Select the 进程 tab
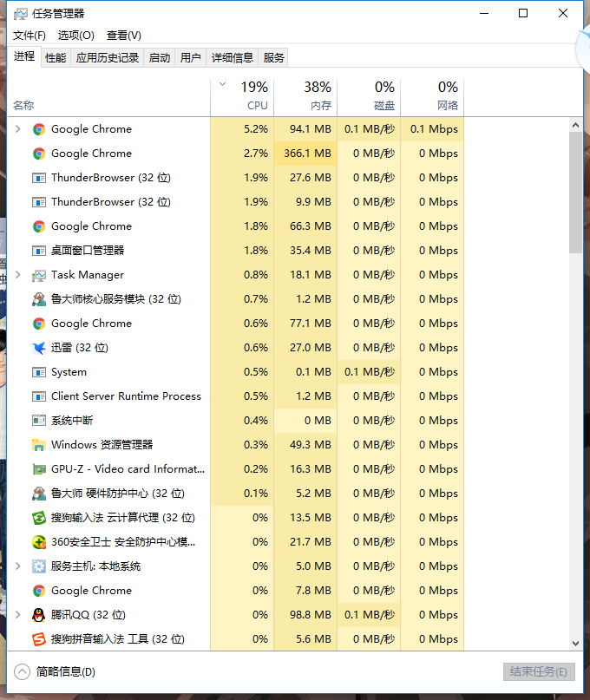Screen dimensions: 590x700 coord(24,56)
